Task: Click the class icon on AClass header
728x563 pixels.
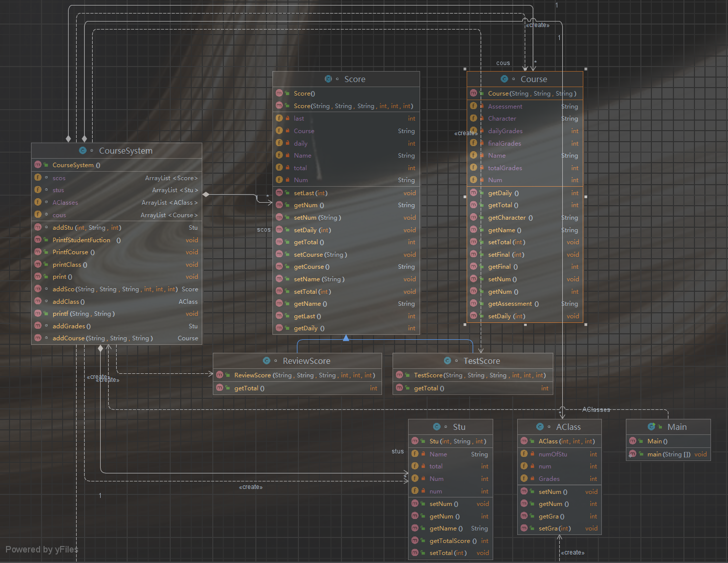Action: [540, 427]
